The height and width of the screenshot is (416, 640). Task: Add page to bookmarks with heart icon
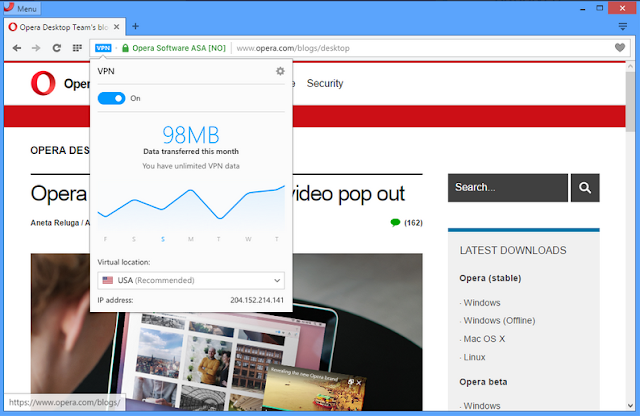[620, 48]
